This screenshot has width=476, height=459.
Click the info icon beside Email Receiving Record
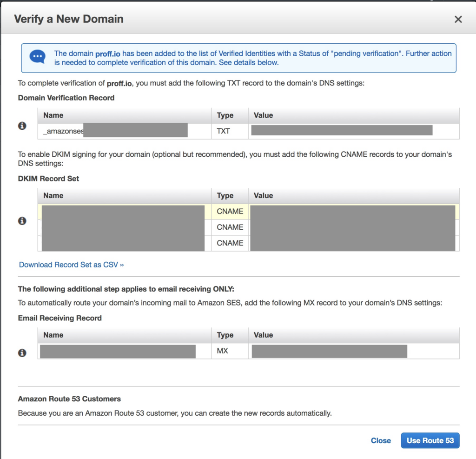click(x=22, y=353)
